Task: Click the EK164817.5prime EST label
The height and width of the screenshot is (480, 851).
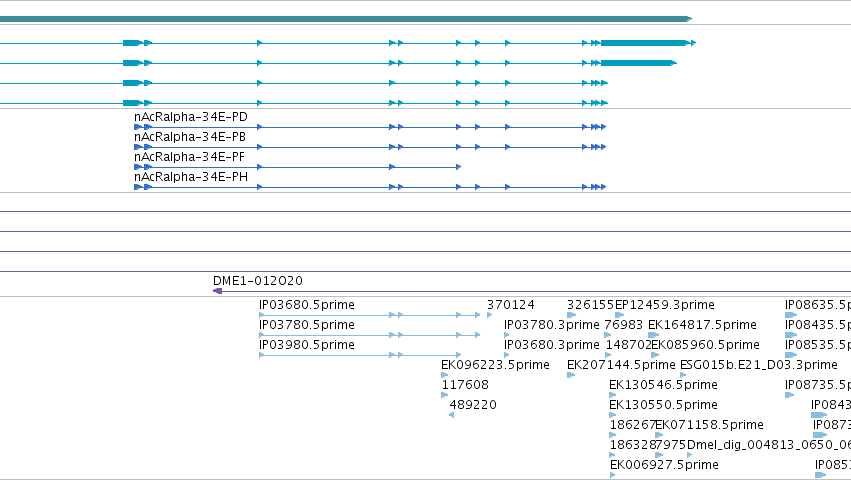Action: click(702, 325)
